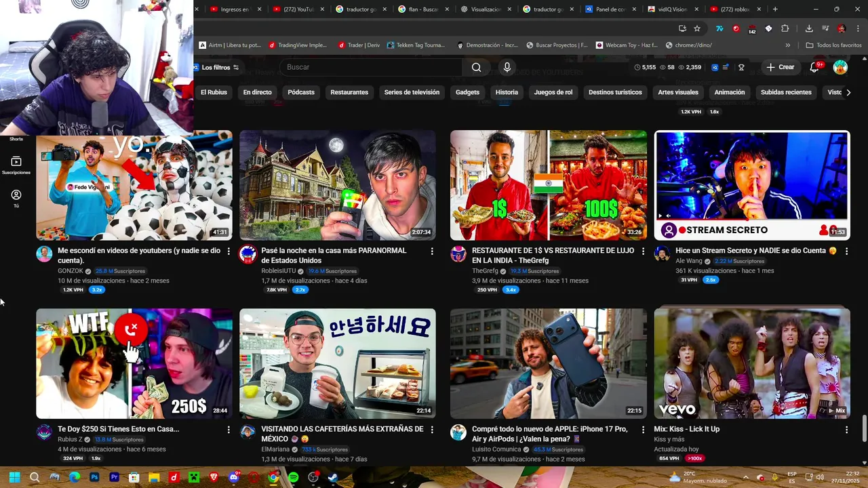Toggle the vidIQ Los filtros control
Viewport: 868px width, 488px height.
[x=216, y=67]
